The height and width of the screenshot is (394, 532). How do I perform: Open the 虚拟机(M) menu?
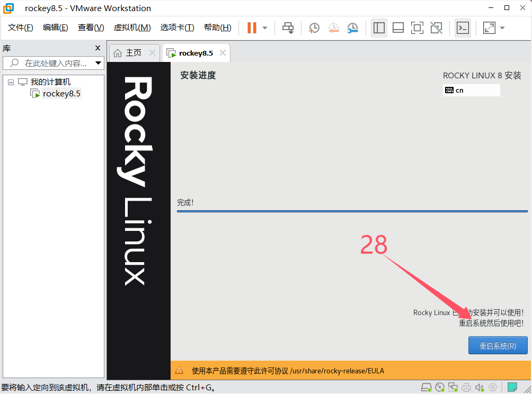click(x=132, y=28)
